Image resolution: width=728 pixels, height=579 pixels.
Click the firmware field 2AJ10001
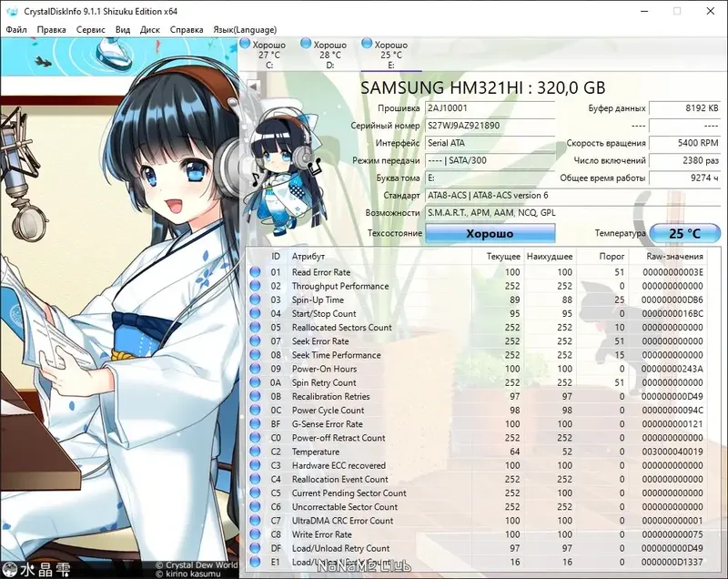(490, 108)
